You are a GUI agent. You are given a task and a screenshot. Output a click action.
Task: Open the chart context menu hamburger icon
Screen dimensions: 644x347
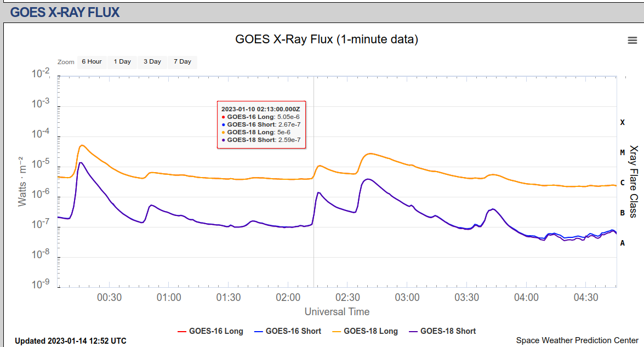[x=632, y=40]
